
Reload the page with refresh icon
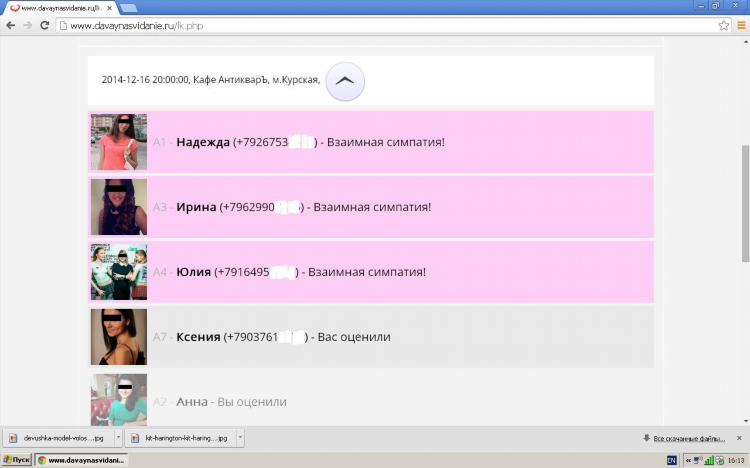tap(44, 25)
